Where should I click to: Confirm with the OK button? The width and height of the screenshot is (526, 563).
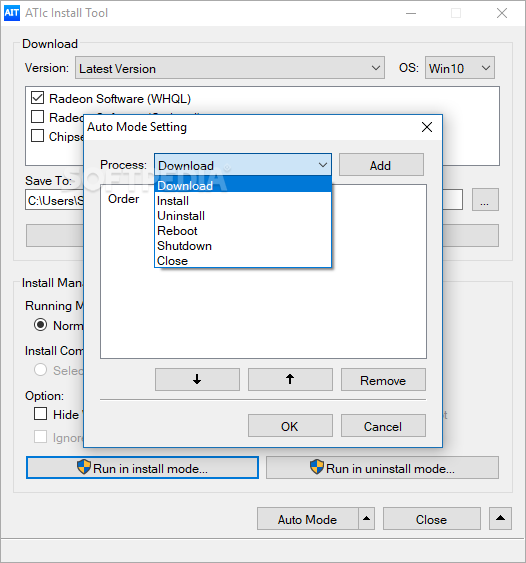[x=290, y=425]
